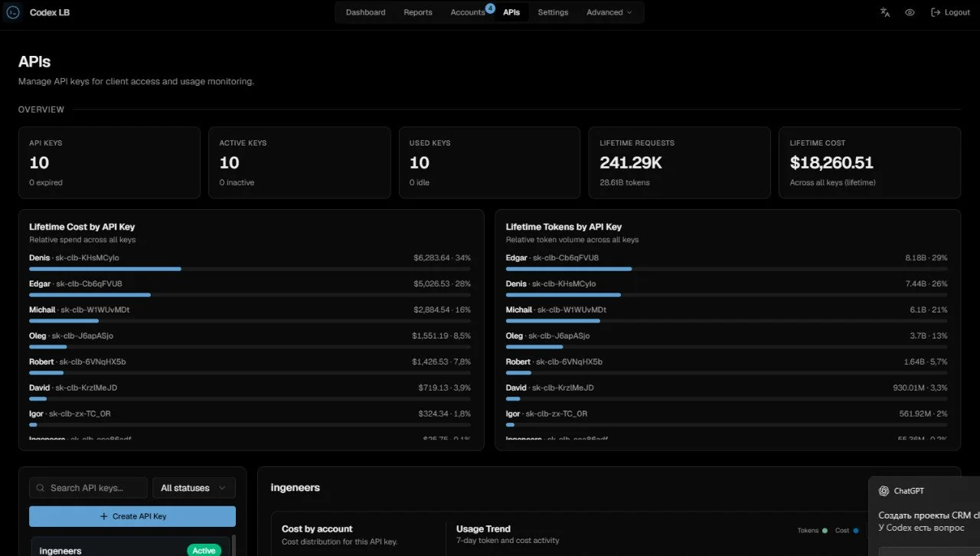The height and width of the screenshot is (556, 980).
Task: Log out using the Logout button
Action: 950,12
